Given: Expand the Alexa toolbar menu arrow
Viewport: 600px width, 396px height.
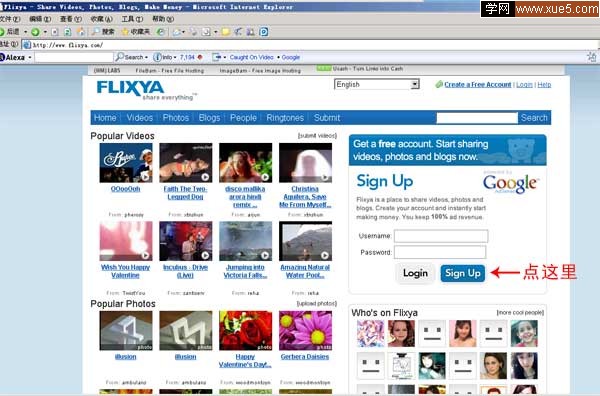Looking at the screenshot, I should (30, 58).
